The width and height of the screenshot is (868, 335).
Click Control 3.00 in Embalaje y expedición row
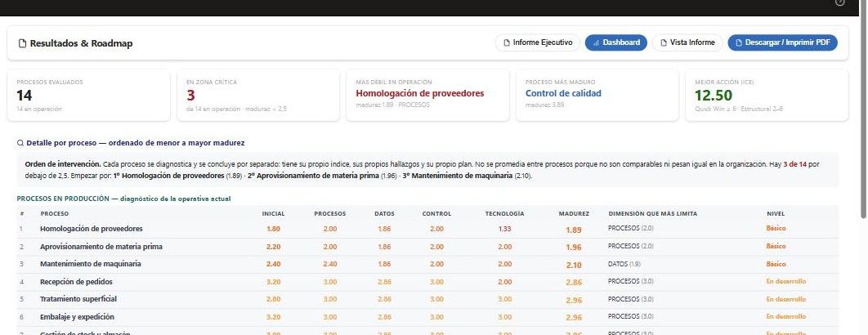(x=436, y=317)
